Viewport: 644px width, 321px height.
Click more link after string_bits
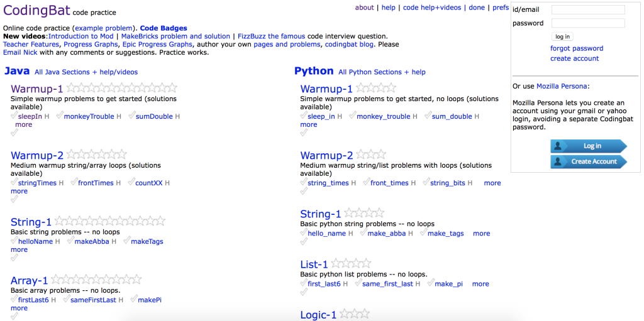pyautogui.click(x=492, y=183)
